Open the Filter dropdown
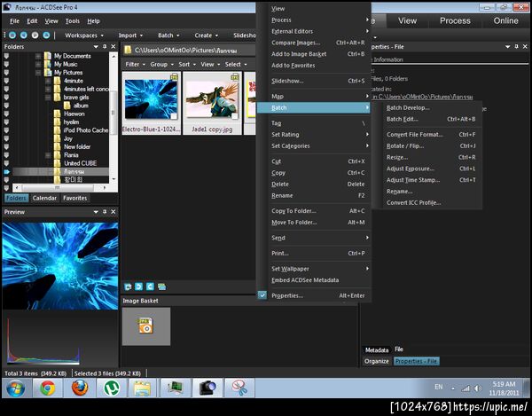 (135, 64)
